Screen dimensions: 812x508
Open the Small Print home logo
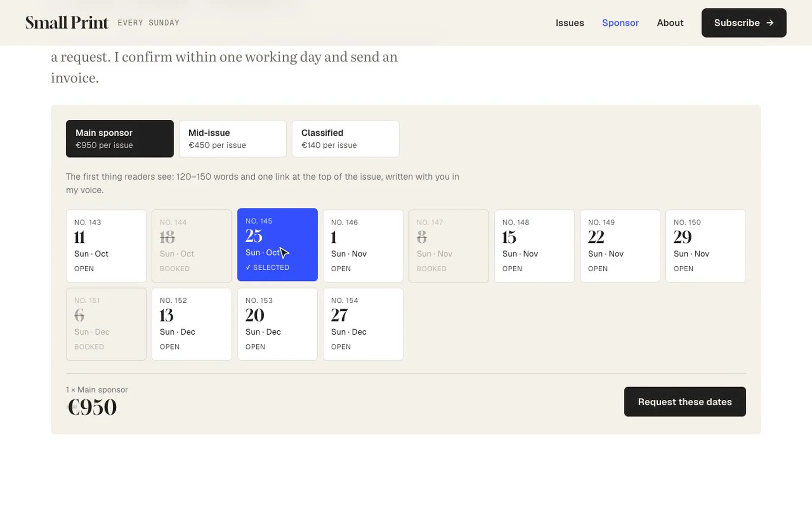pos(66,23)
